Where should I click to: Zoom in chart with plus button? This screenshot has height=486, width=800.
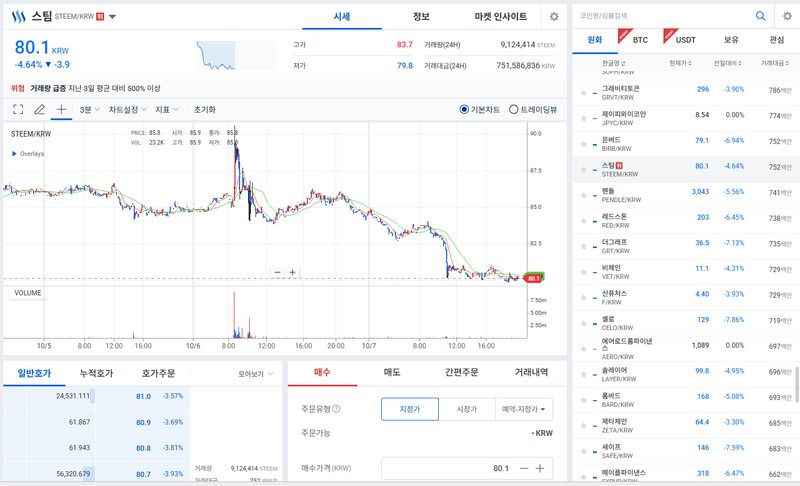click(x=292, y=272)
